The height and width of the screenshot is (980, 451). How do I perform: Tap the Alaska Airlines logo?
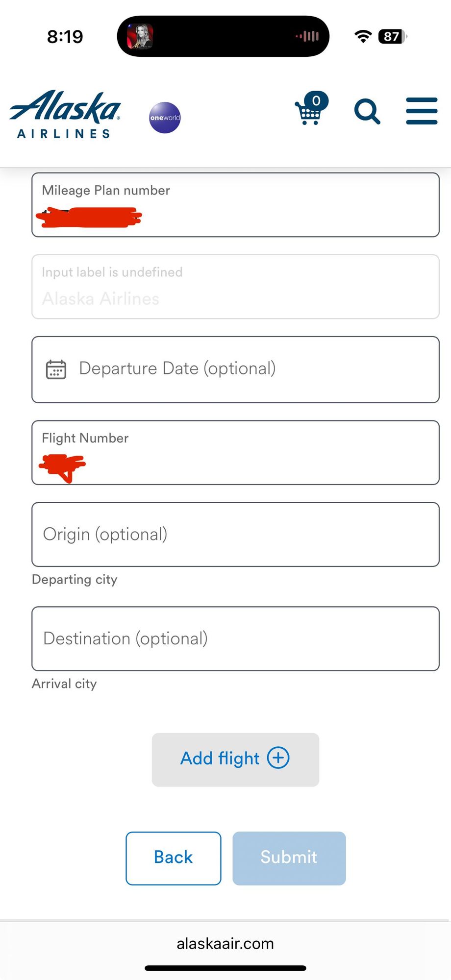tap(65, 114)
